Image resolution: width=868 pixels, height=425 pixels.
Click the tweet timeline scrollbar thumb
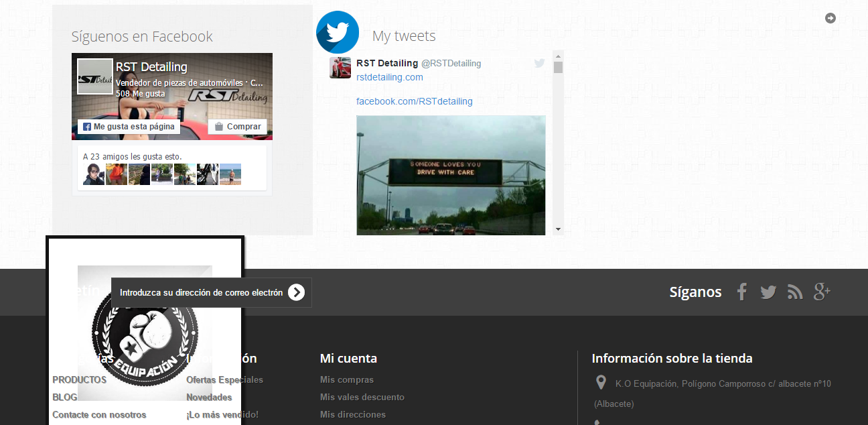coord(559,67)
